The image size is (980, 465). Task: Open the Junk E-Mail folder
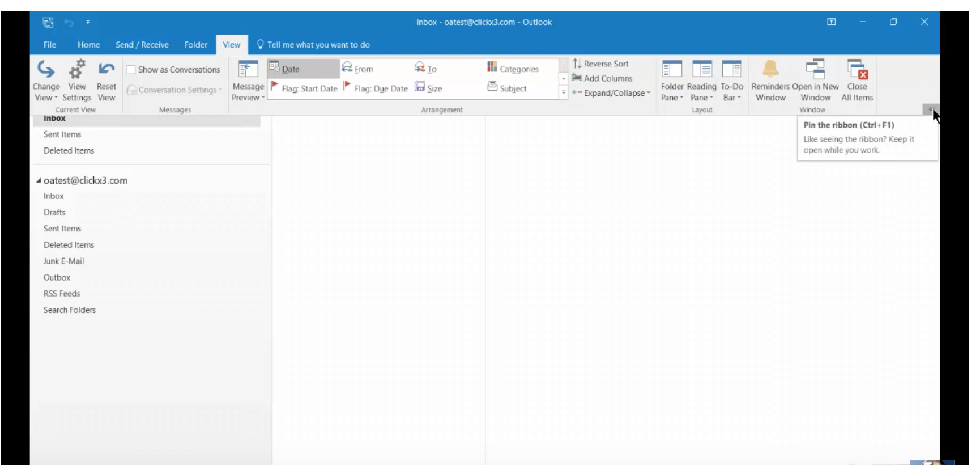pos(63,261)
